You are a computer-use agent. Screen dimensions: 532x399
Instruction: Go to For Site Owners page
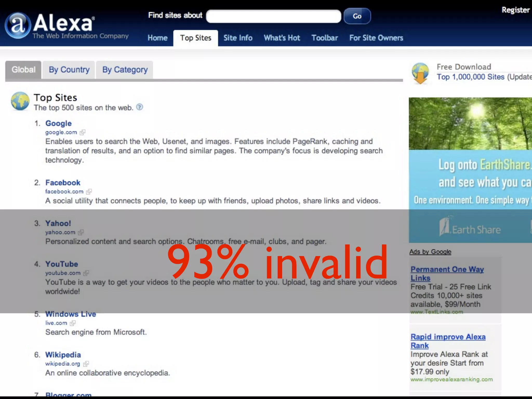pyautogui.click(x=376, y=38)
